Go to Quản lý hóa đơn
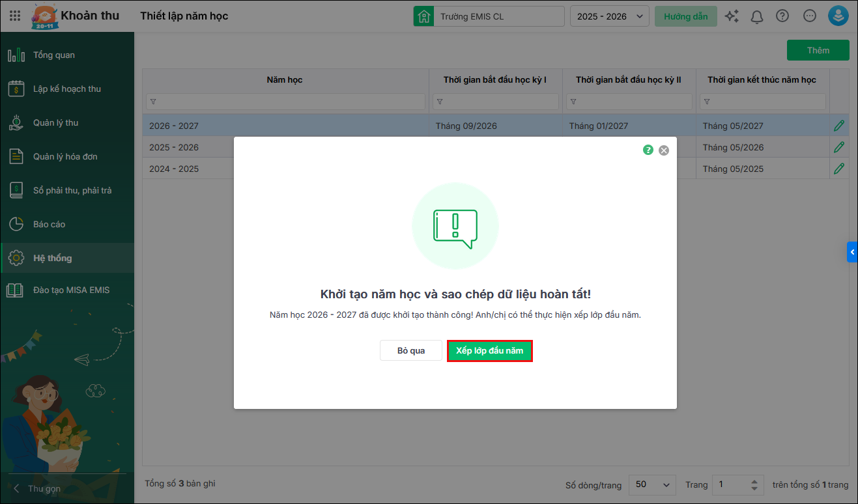The image size is (858, 504). coord(65,157)
